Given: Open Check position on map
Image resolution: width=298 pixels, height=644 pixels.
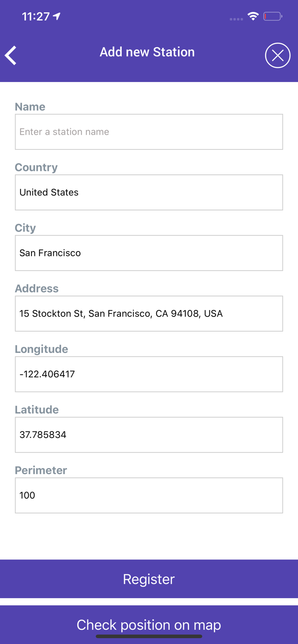Looking at the screenshot, I should click(149, 622).
